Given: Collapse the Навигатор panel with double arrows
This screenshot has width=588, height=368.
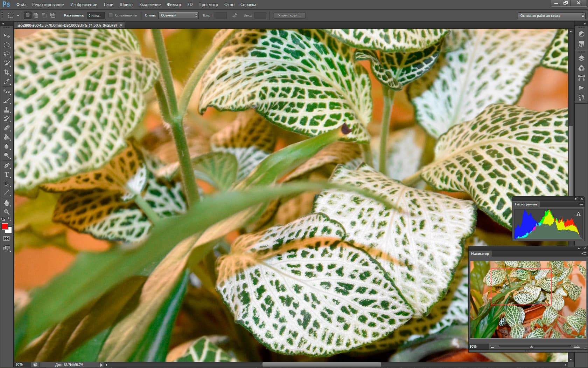Looking at the screenshot, I should (579, 248).
